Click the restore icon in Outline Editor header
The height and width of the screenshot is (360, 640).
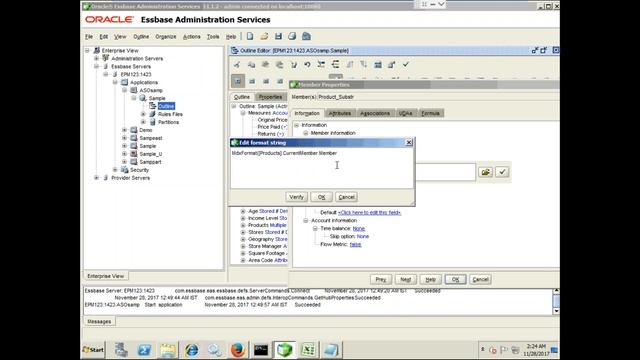(544, 50)
